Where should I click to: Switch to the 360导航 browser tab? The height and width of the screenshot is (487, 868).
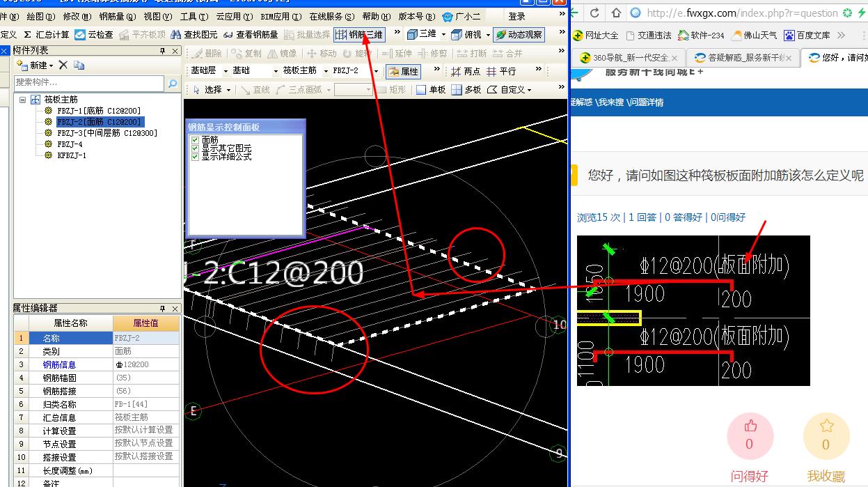pyautogui.click(x=626, y=58)
